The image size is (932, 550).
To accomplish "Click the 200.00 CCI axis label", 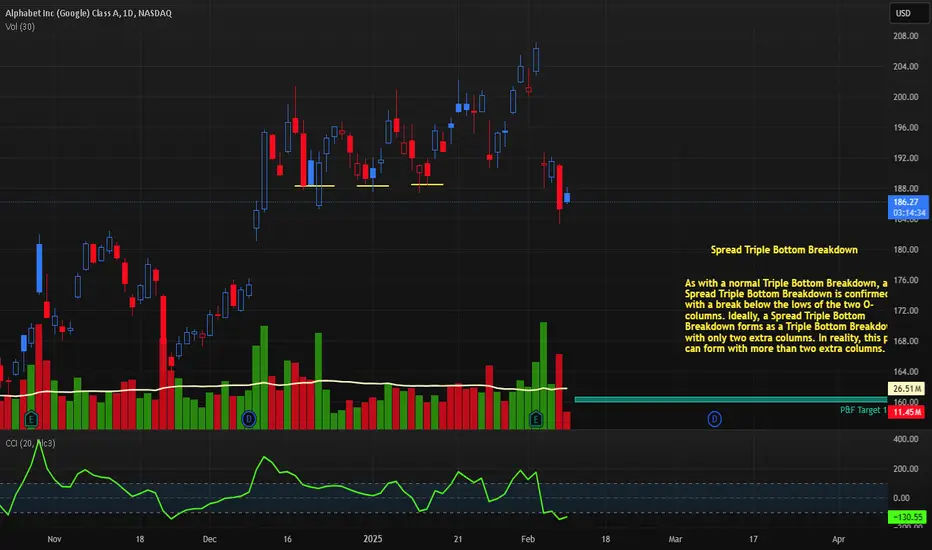I will [x=906, y=469].
